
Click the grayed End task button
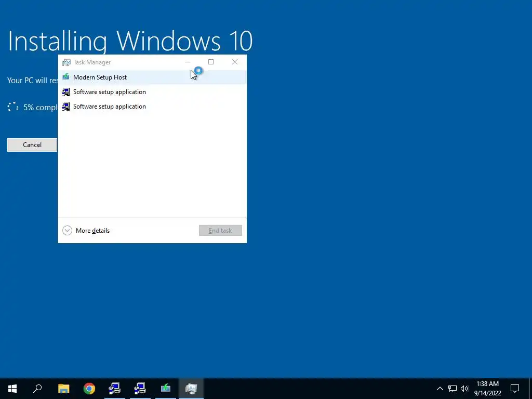coord(220,231)
